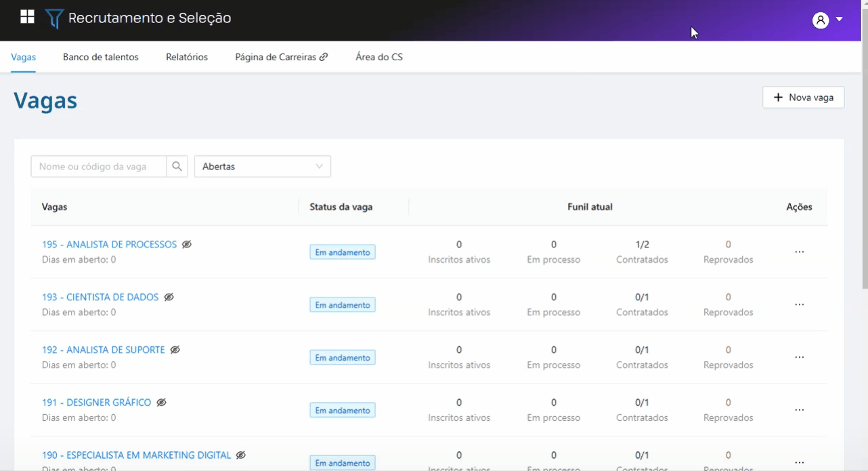Click Em andamento badge for ANALISTA DE SUPORTE
Screen dimensions: 868x471
pos(343,357)
